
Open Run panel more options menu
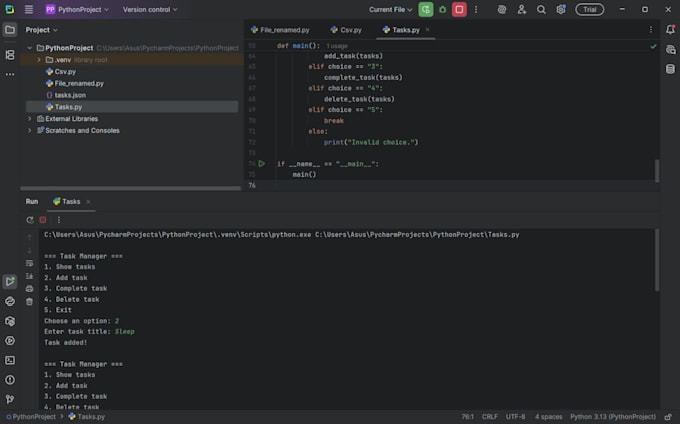click(x=59, y=220)
